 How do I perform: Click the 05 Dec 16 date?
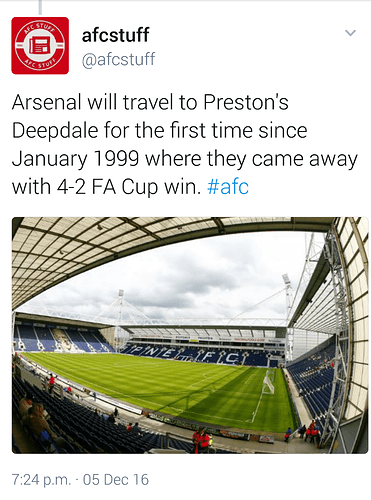(x=116, y=479)
